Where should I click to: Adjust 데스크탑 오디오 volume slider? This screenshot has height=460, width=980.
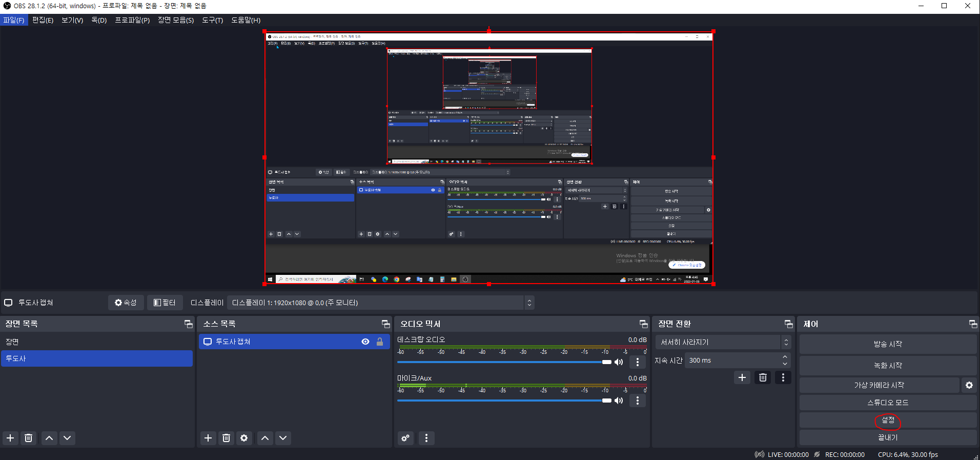504,362
